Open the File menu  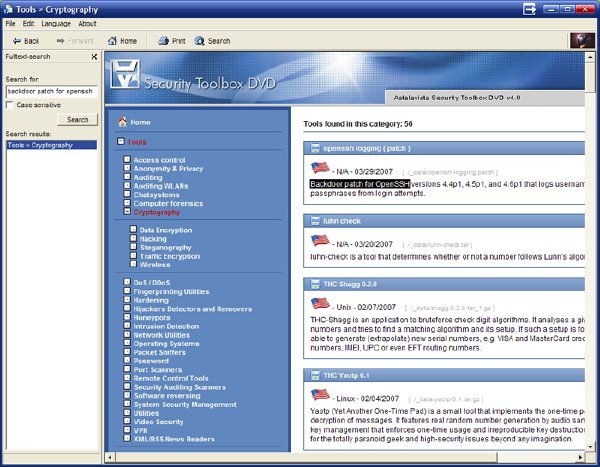[10, 23]
